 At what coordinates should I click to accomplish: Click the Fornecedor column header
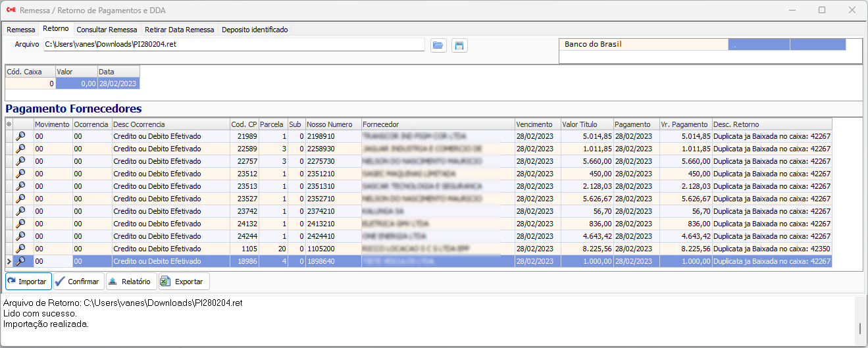(437, 124)
